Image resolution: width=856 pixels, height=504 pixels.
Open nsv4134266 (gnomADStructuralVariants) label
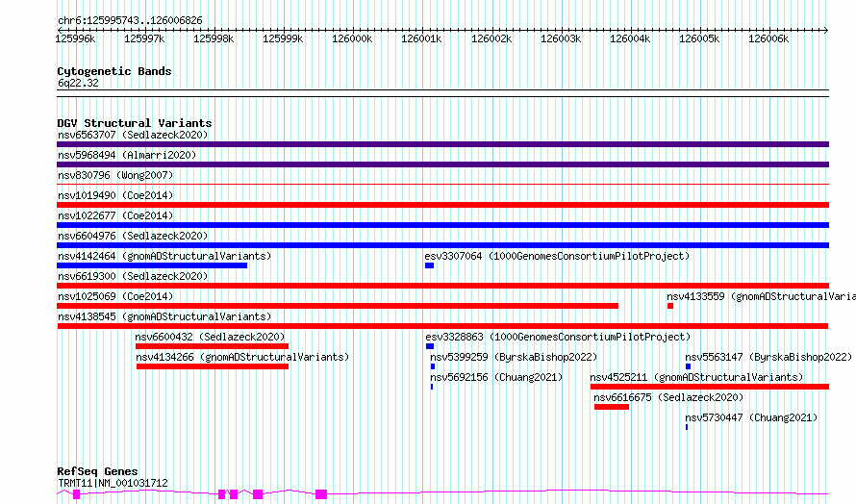click(x=242, y=357)
